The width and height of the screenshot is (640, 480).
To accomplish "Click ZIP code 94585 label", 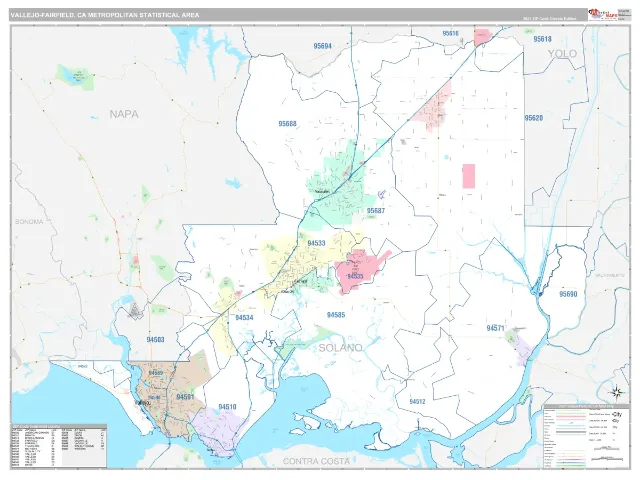I will [336, 315].
